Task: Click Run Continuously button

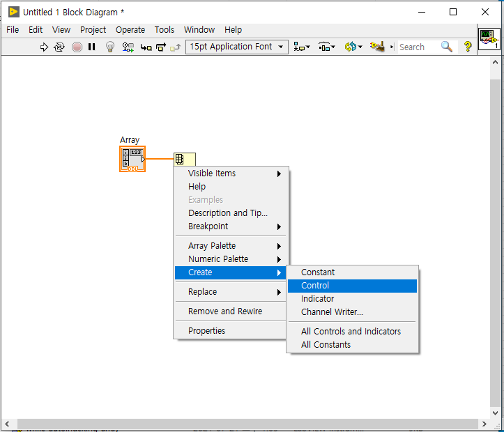Action: tap(59, 47)
